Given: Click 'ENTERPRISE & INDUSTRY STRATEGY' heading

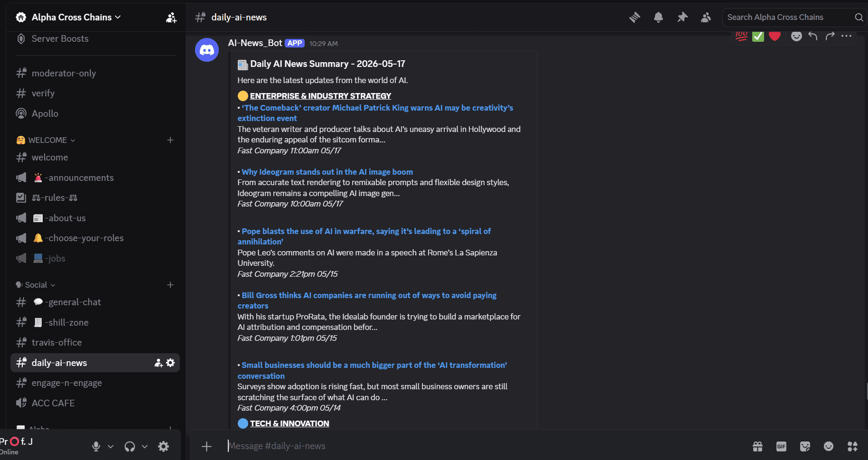Looking at the screenshot, I should (x=320, y=96).
